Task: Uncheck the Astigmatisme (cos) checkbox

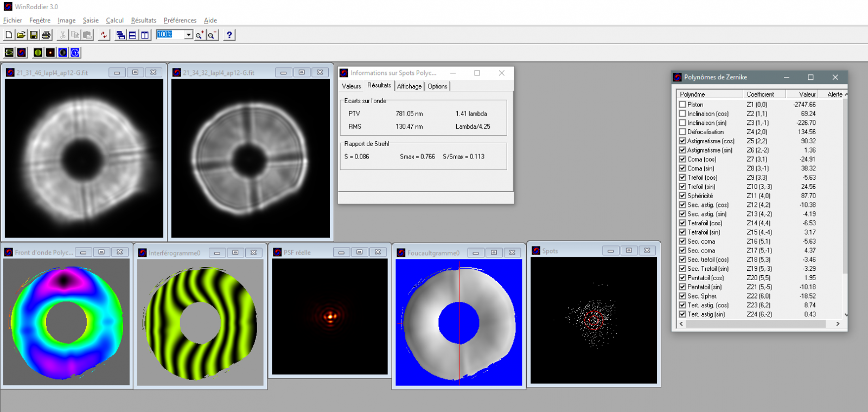Action: point(682,141)
